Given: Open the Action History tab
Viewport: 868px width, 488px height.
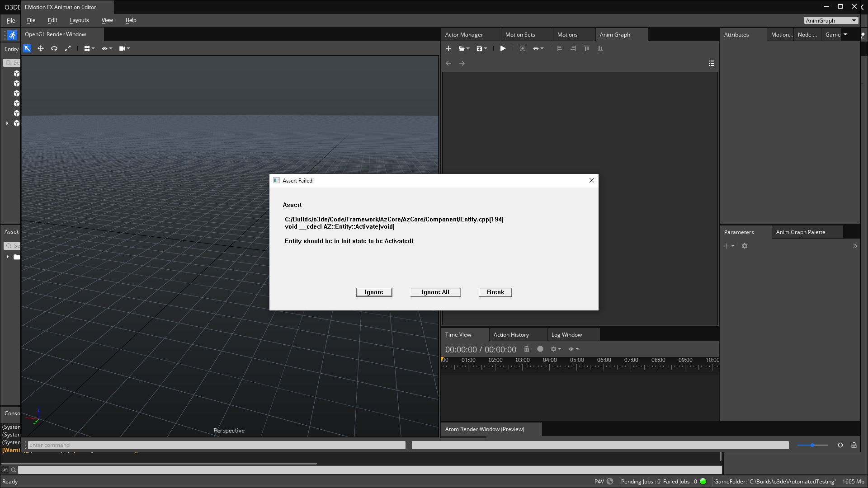Looking at the screenshot, I should 511,334.
